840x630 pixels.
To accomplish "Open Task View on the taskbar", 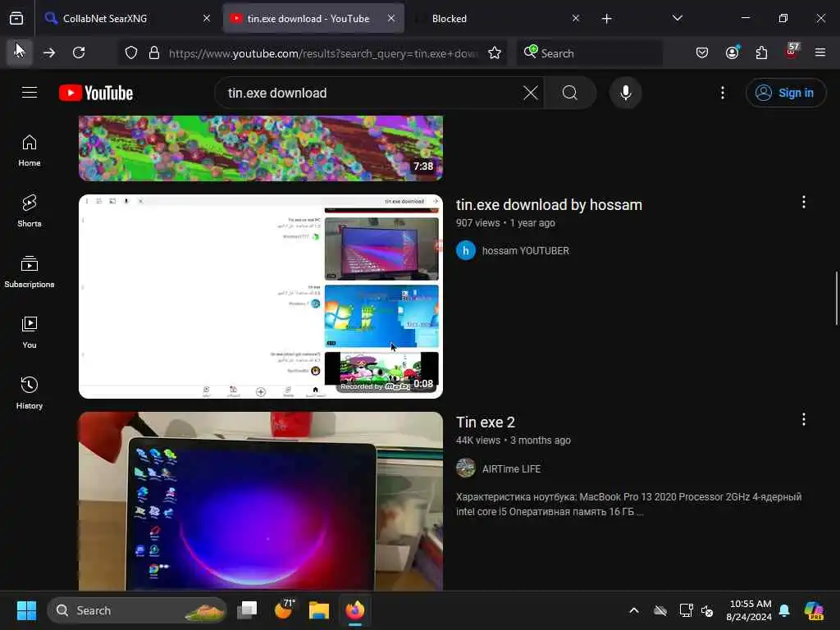I will 248,610.
